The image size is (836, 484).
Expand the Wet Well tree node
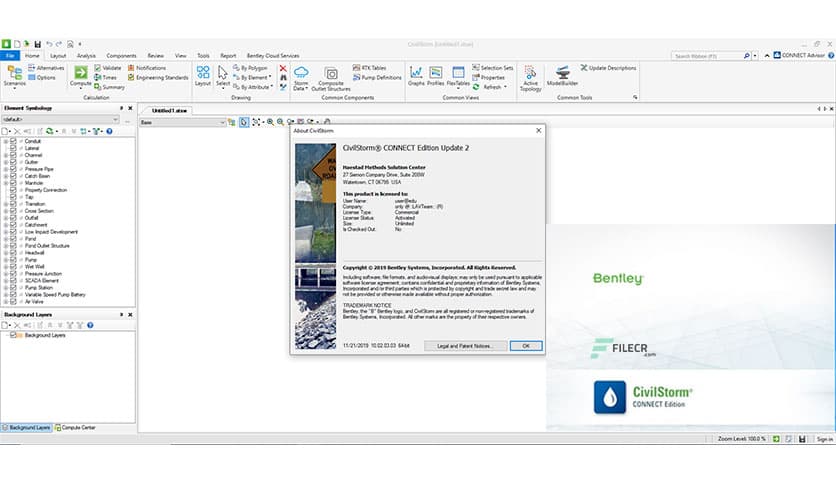pos(6,267)
